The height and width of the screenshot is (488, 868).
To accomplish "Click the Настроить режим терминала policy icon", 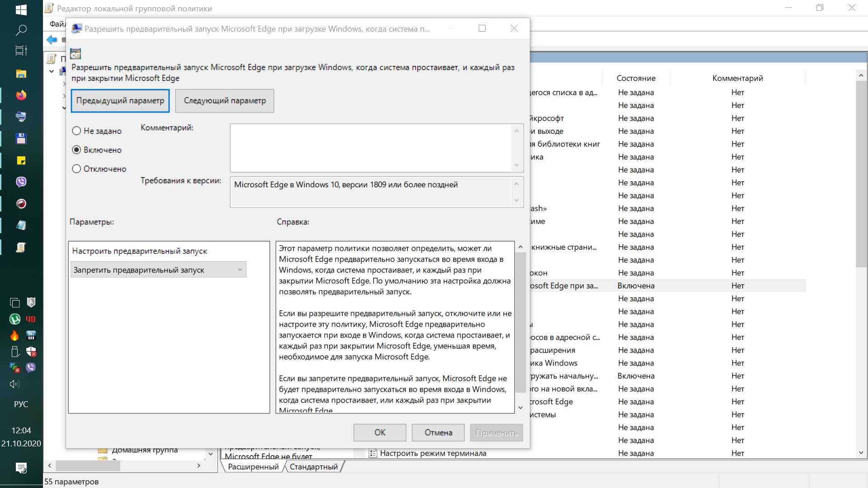I will pos(373,453).
